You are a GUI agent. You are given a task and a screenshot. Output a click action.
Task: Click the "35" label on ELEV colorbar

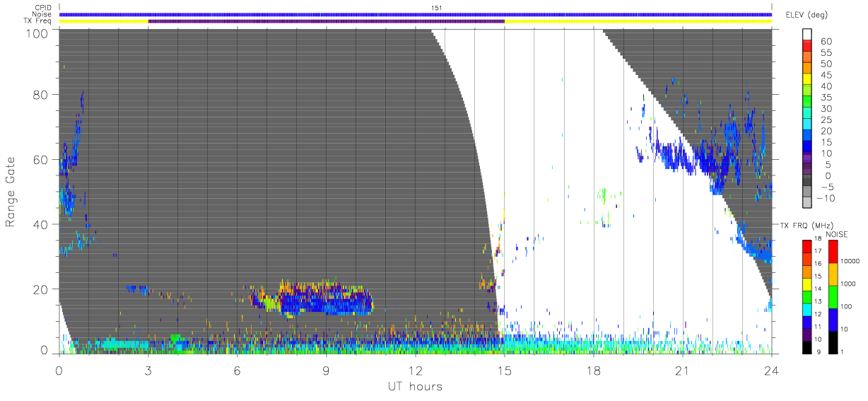click(826, 98)
